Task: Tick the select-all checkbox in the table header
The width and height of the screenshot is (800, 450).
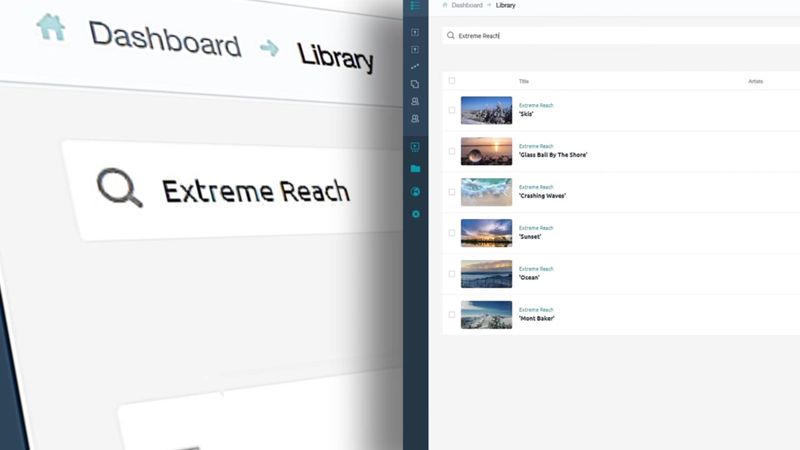Action: point(452,81)
